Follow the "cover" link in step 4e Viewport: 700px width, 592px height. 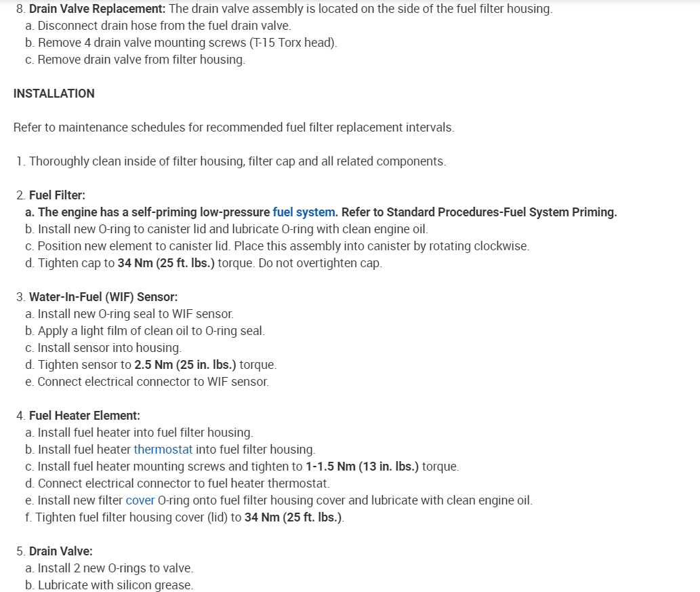pos(140,500)
